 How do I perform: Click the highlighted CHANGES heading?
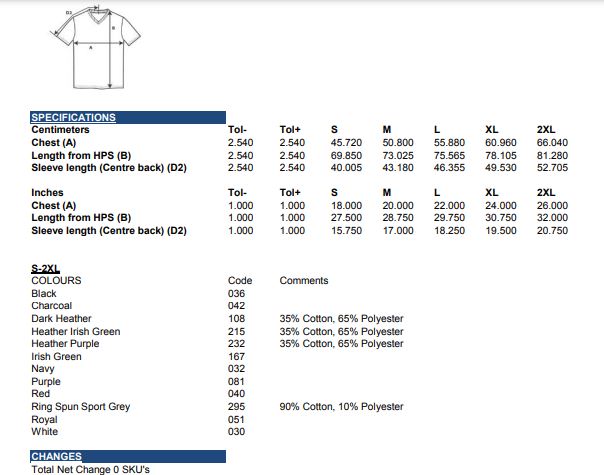click(56, 456)
